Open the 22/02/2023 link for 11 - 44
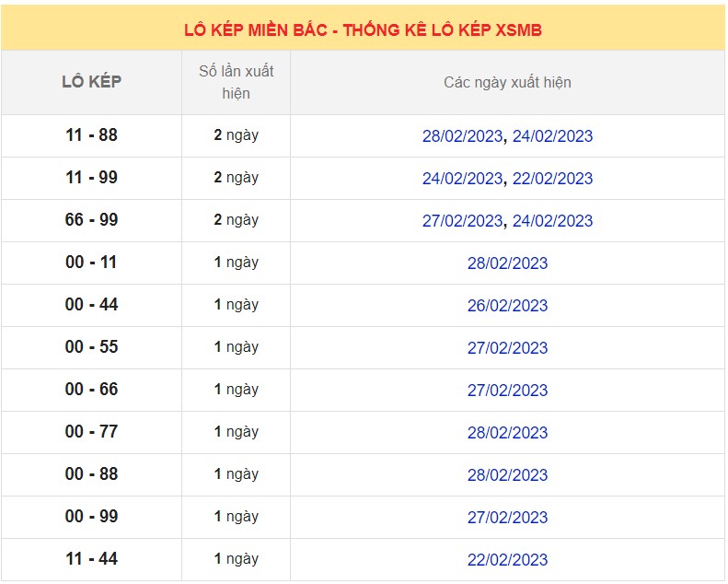This screenshot has height=584, width=728. click(x=507, y=560)
